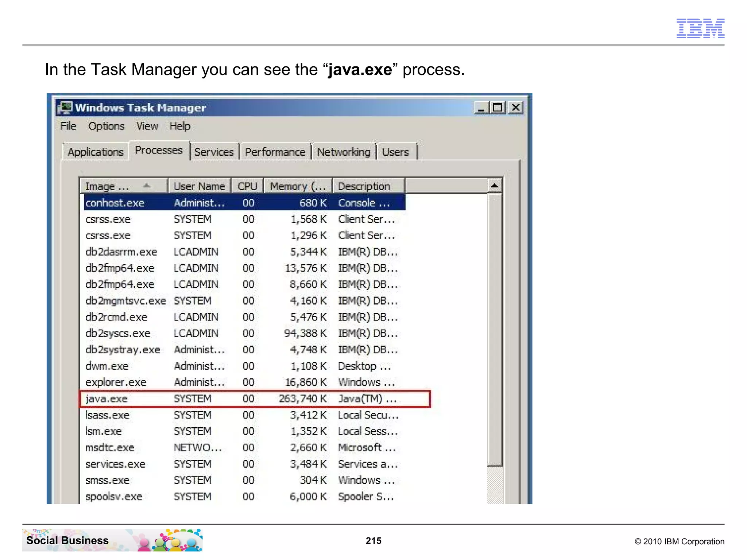Switch to the Applications tab
747x560 pixels.
click(x=96, y=152)
